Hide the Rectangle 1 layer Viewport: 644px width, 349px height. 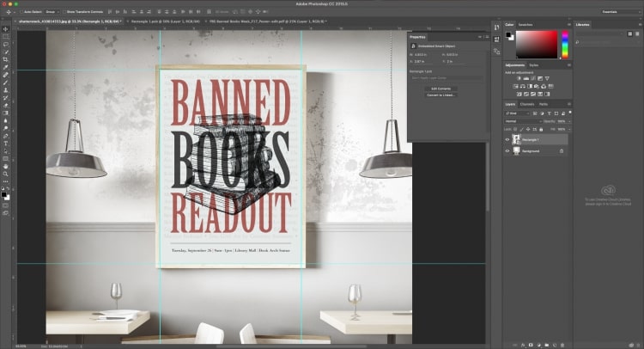[x=507, y=139]
